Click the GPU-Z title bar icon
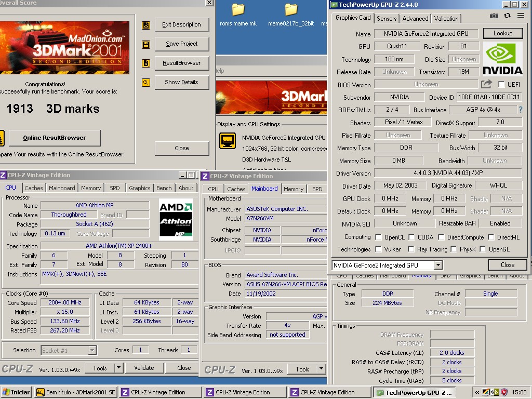Screen dimensions: 532x399 click(334, 5)
